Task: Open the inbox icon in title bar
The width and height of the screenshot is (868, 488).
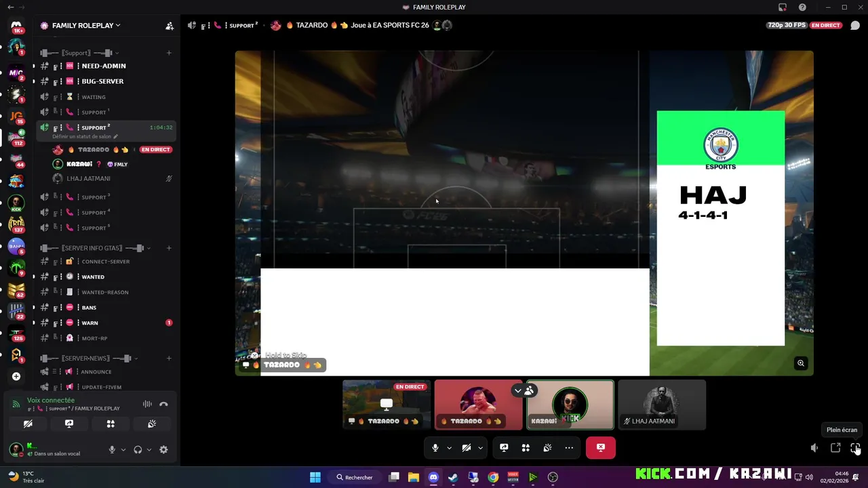Action: point(783,7)
